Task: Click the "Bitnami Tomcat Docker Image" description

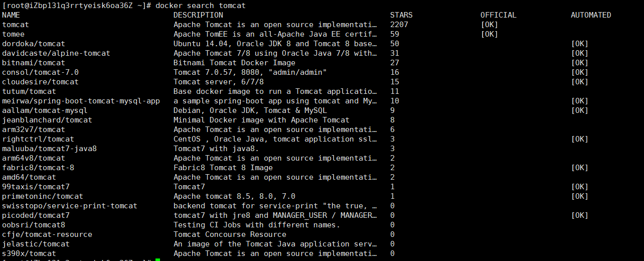Action: coord(234,63)
